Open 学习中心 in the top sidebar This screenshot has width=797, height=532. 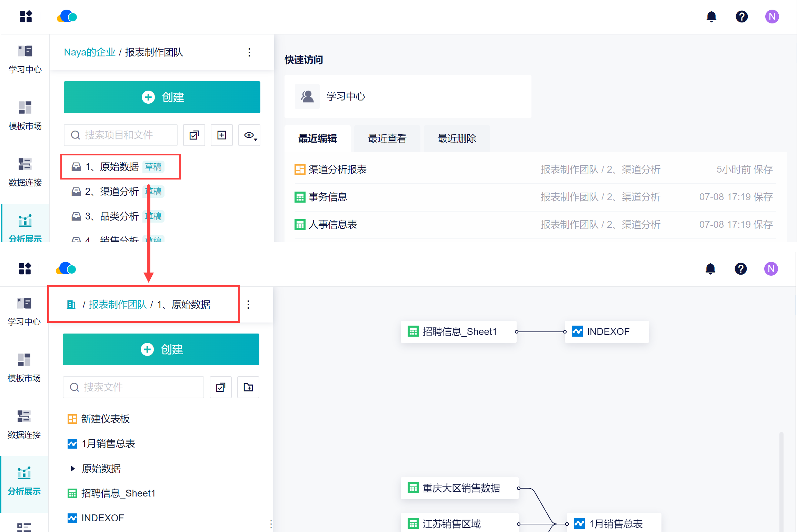pos(25,60)
